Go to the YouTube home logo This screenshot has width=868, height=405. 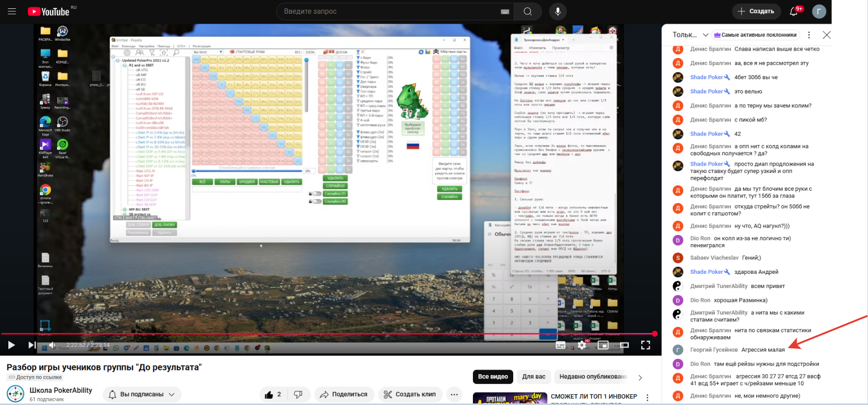49,11
